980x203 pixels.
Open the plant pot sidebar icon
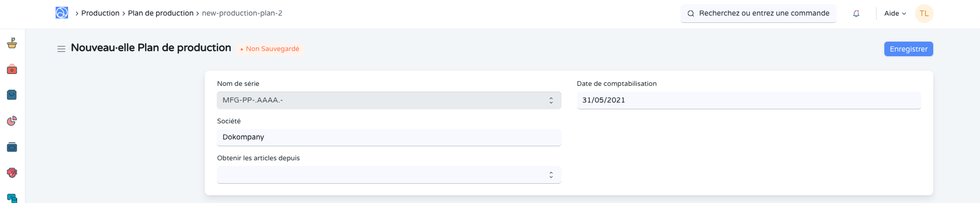point(12,43)
